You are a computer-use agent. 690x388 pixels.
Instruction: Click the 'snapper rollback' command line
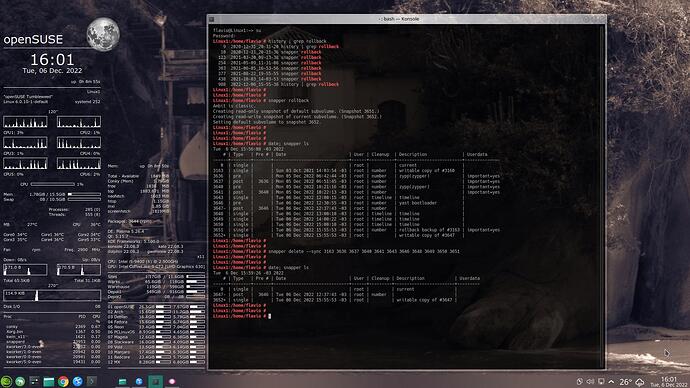click(x=289, y=100)
